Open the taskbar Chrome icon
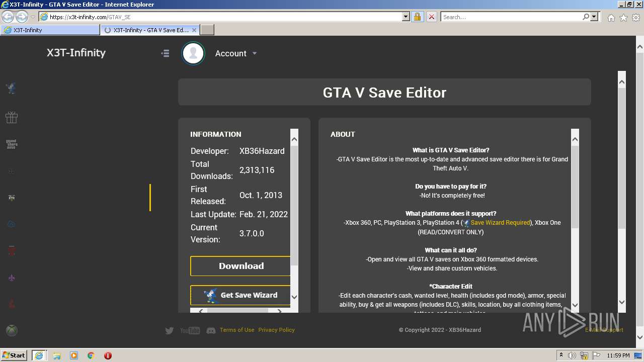This screenshot has height=362, width=644. [91, 355]
